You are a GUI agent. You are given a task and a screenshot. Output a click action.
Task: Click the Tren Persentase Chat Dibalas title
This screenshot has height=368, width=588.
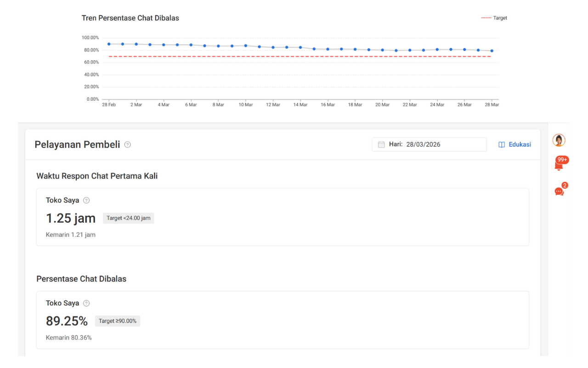[130, 18]
